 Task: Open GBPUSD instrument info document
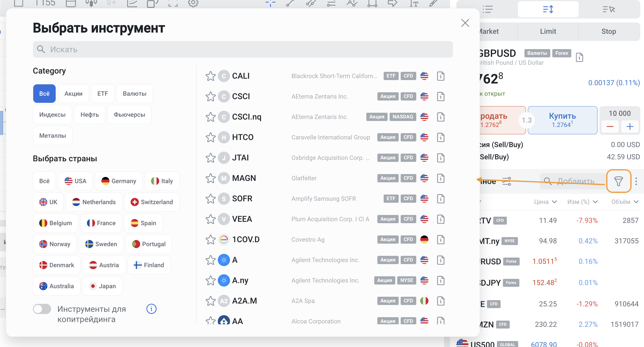pos(579,58)
